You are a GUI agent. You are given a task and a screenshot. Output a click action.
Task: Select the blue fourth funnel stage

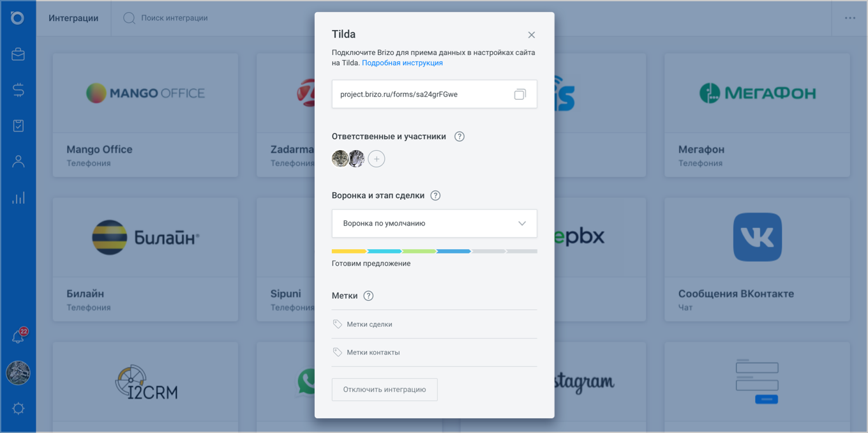(x=453, y=252)
